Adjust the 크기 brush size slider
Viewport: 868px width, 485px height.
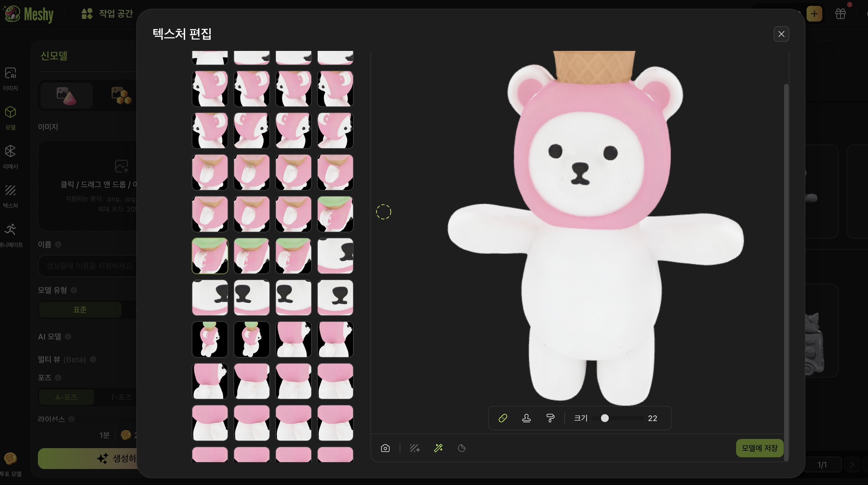pos(605,418)
